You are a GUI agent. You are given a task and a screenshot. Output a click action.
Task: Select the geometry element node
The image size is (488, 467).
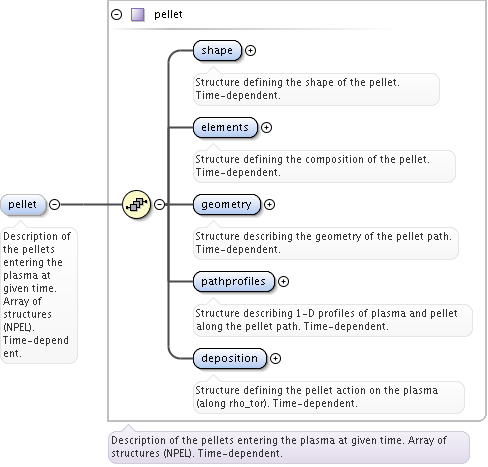(x=227, y=205)
